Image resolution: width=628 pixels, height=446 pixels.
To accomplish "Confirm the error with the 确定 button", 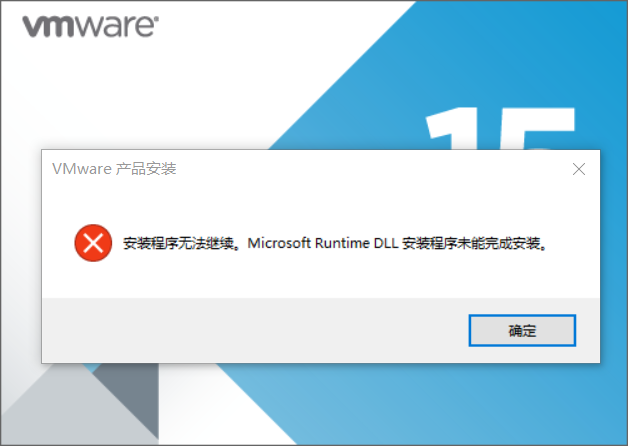I will pyautogui.click(x=522, y=330).
